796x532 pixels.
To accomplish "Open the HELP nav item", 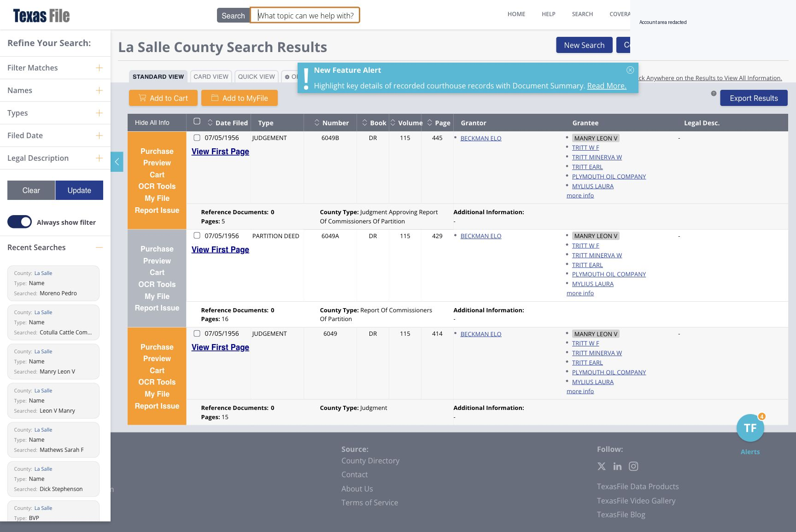I will 549,14.
